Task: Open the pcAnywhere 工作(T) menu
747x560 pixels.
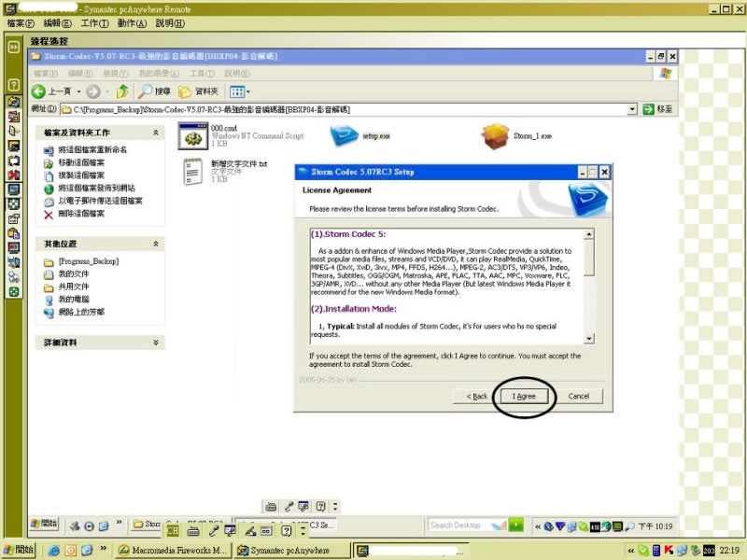Action: [x=94, y=22]
